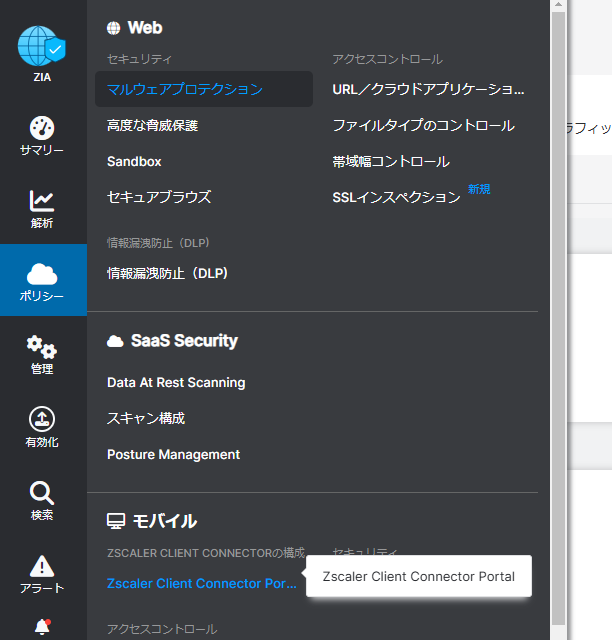Open セキュアブラウズ menu item

(159, 197)
